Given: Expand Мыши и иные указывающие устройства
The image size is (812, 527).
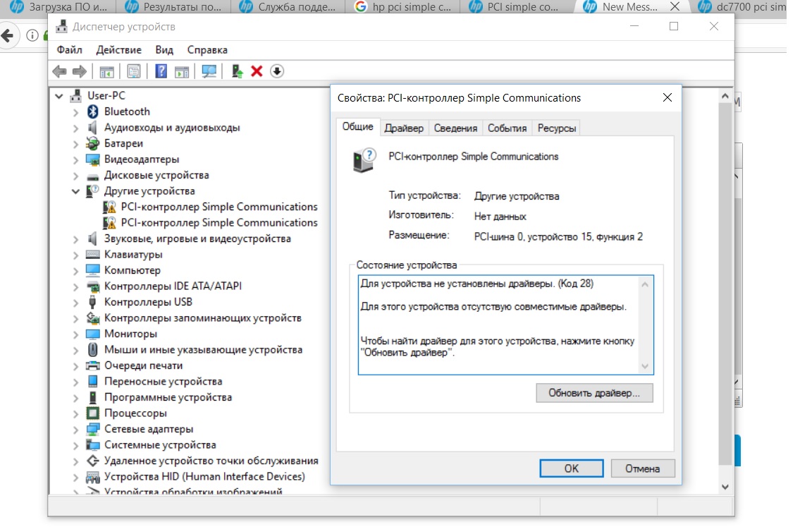Looking at the screenshot, I should pos(75,351).
